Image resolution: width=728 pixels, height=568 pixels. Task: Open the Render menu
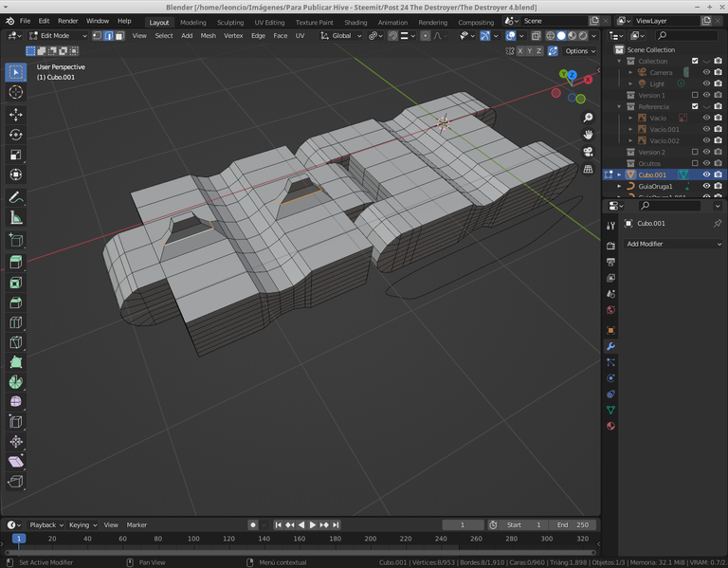click(x=68, y=21)
